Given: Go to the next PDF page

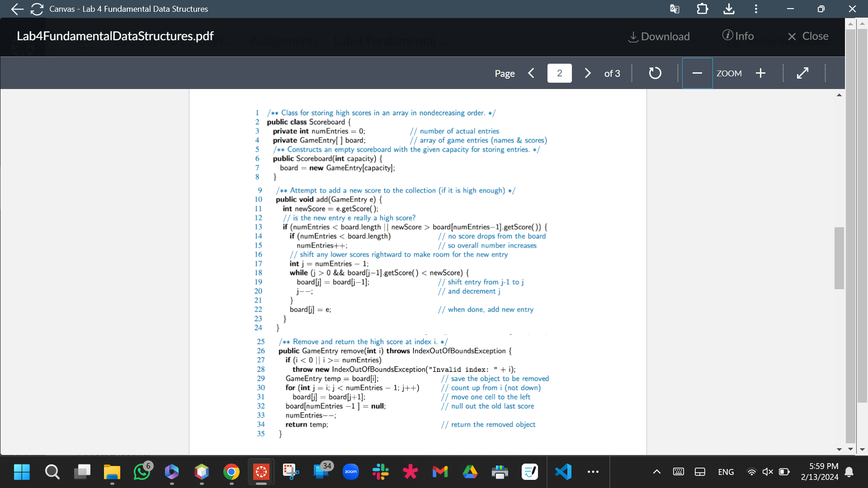Looking at the screenshot, I should tap(588, 73).
